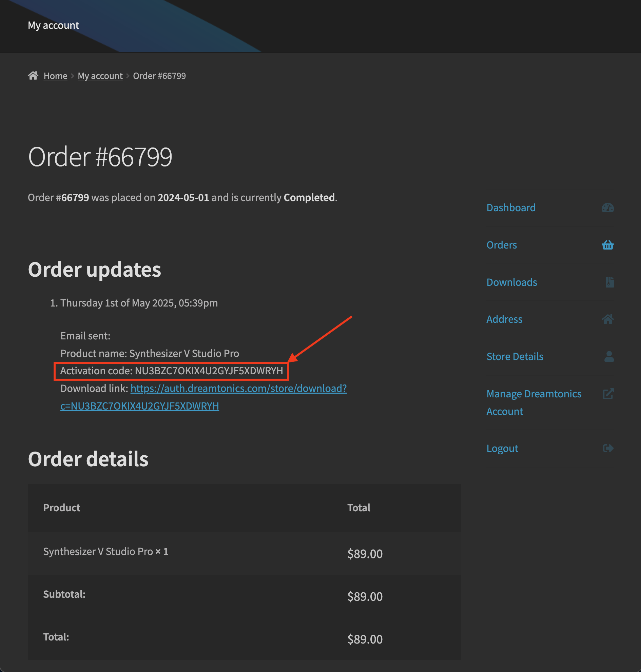641x672 pixels.
Task: Log out via the Logout link
Action: pos(502,448)
